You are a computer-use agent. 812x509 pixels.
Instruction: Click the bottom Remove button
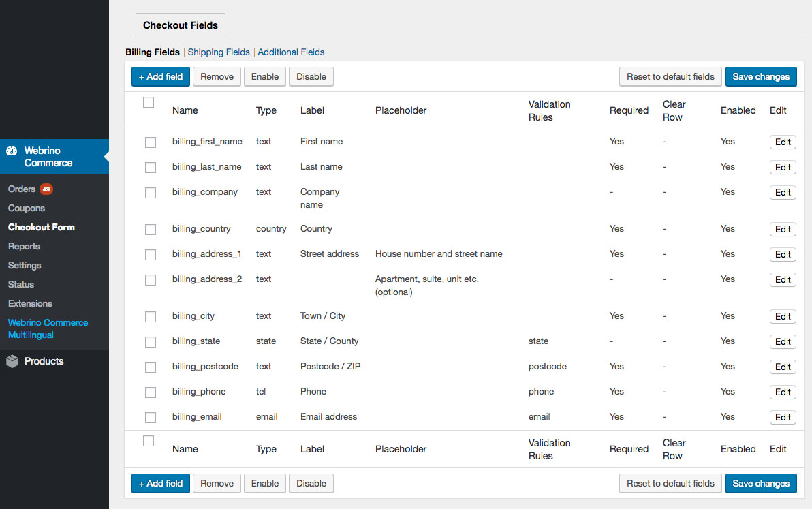point(217,483)
